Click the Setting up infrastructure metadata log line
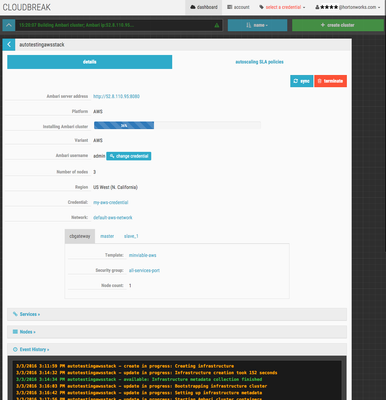The height and width of the screenshot is (400, 386). pyautogui.click(x=139, y=393)
